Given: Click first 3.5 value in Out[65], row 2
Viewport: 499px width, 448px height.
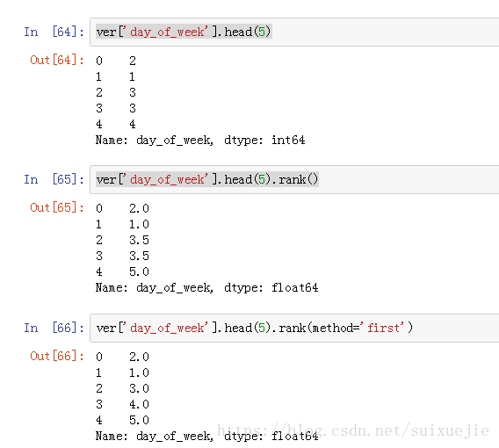Looking at the screenshot, I should click(x=139, y=240).
